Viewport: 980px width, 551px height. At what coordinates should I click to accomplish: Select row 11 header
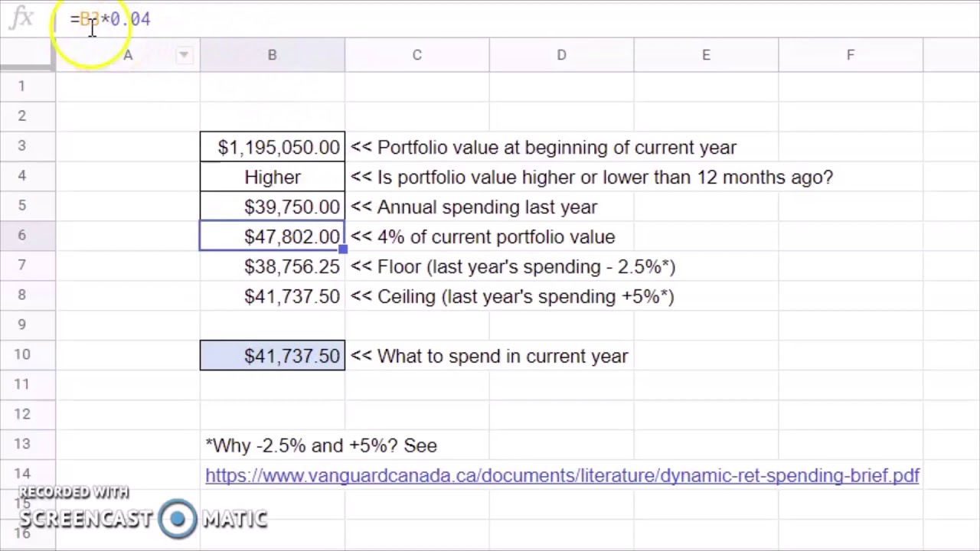tap(28, 385)
